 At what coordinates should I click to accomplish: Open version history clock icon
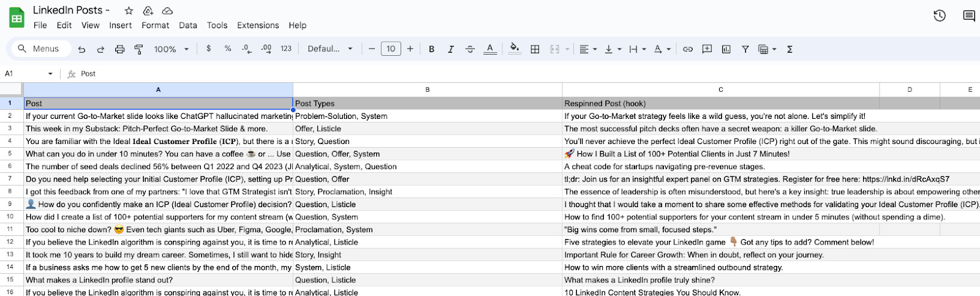[x=940, y=16]
